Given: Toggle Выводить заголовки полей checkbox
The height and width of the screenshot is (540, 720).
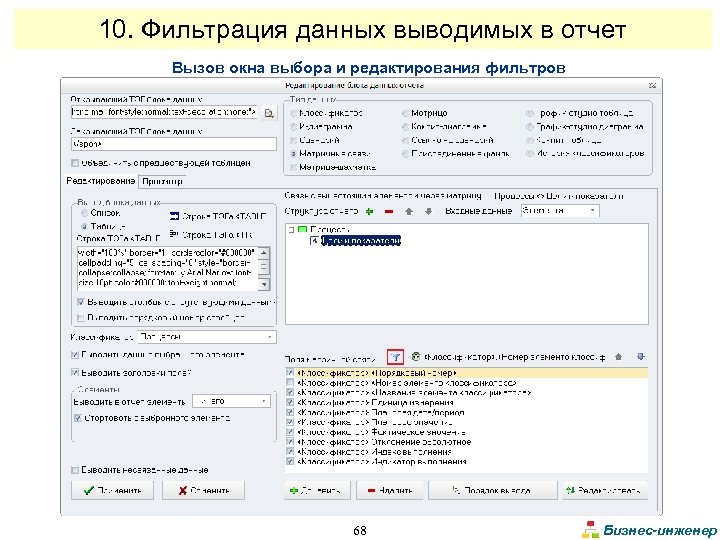Looking at the screenshot, I should point(75,372).
